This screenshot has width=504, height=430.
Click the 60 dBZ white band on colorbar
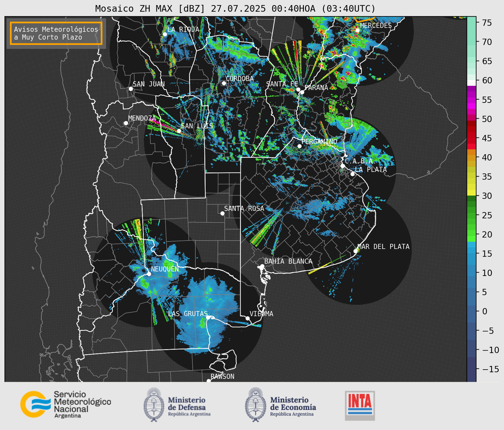(x=471, y=83)
